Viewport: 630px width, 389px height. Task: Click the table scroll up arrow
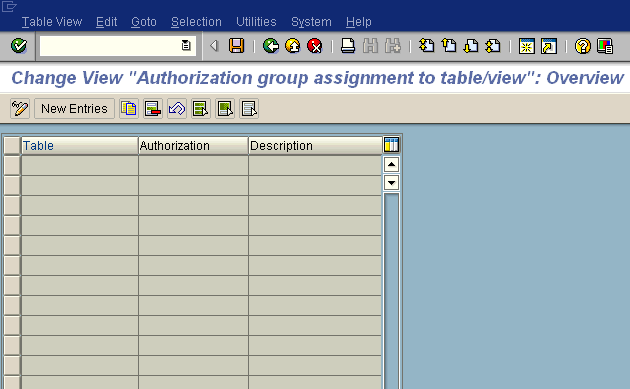[391, 164]
